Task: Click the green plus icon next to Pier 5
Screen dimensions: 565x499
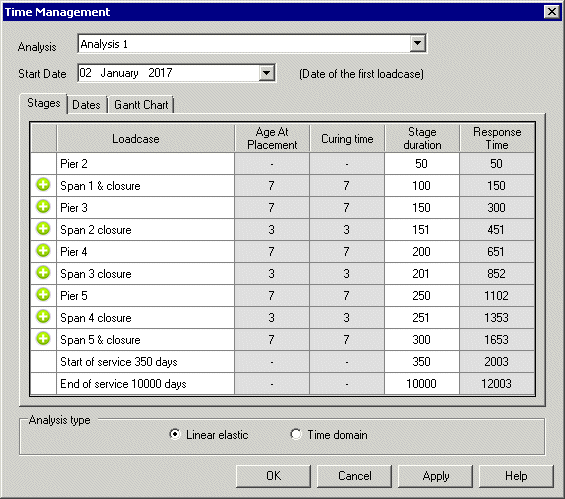Action: point(43,295)
